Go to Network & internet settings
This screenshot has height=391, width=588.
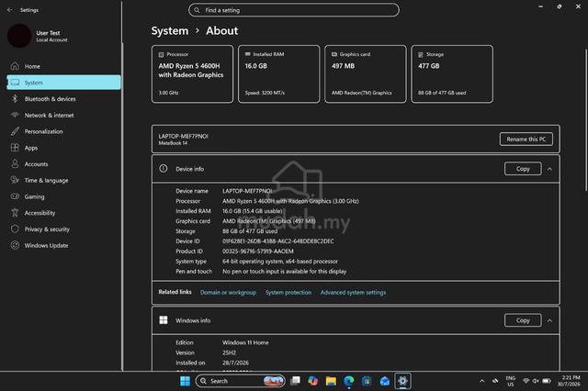point(63,115)
